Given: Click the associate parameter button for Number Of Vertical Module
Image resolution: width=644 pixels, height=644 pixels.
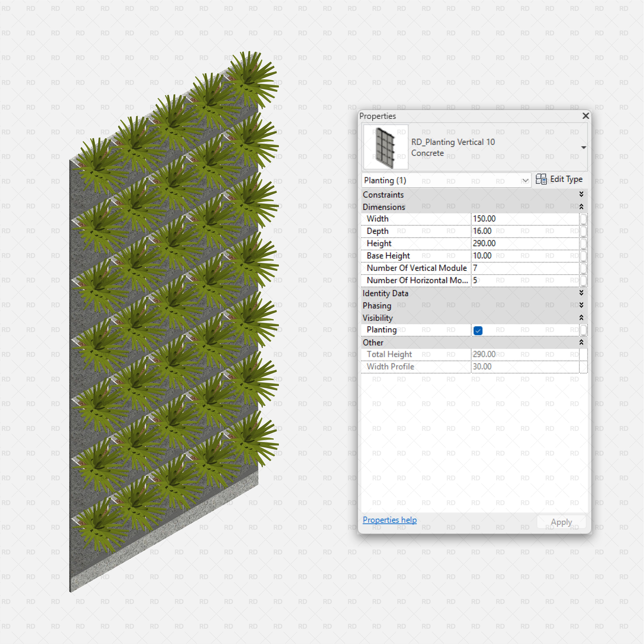Looking at the screenshot, I should [x=584, y=268].
